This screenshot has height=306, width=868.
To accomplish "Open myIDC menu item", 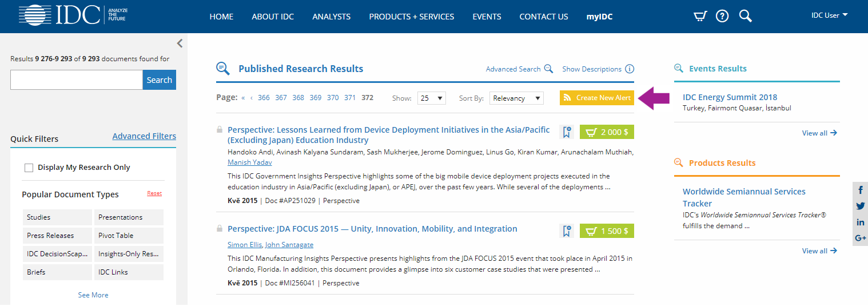I will tap(599, 17).
